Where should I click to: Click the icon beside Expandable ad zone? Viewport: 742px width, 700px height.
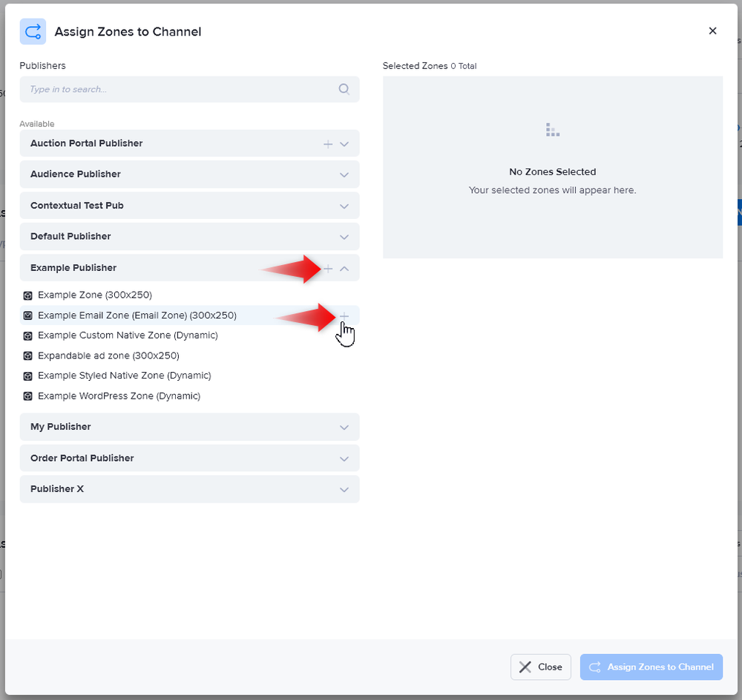coord(28,356)
